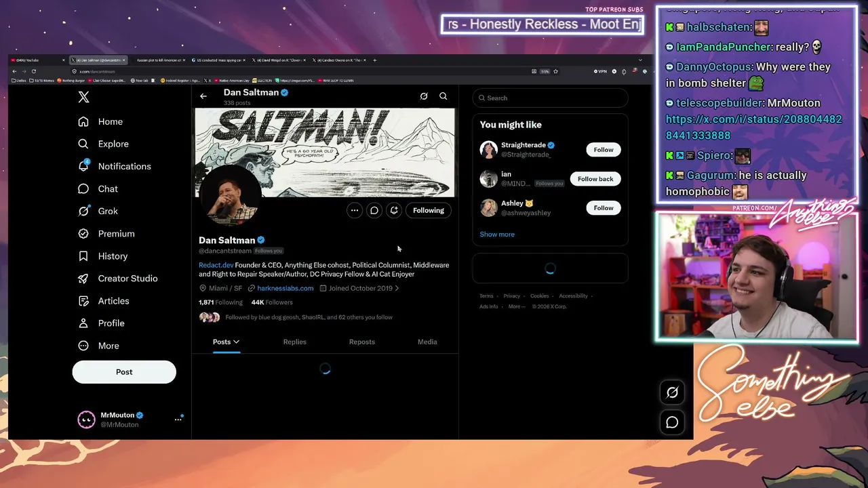Open History in the X sidebar

click(x=102, y=256)
